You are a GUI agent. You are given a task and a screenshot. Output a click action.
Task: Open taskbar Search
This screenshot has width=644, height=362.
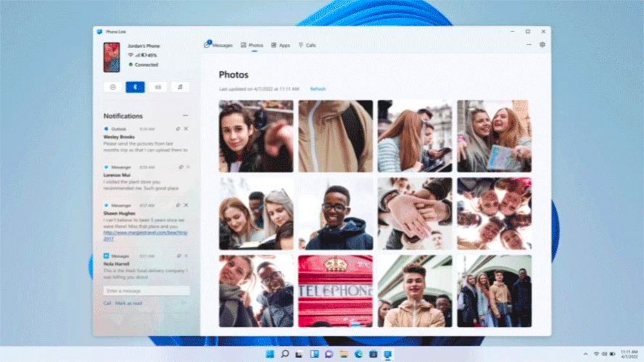[285, 354]
